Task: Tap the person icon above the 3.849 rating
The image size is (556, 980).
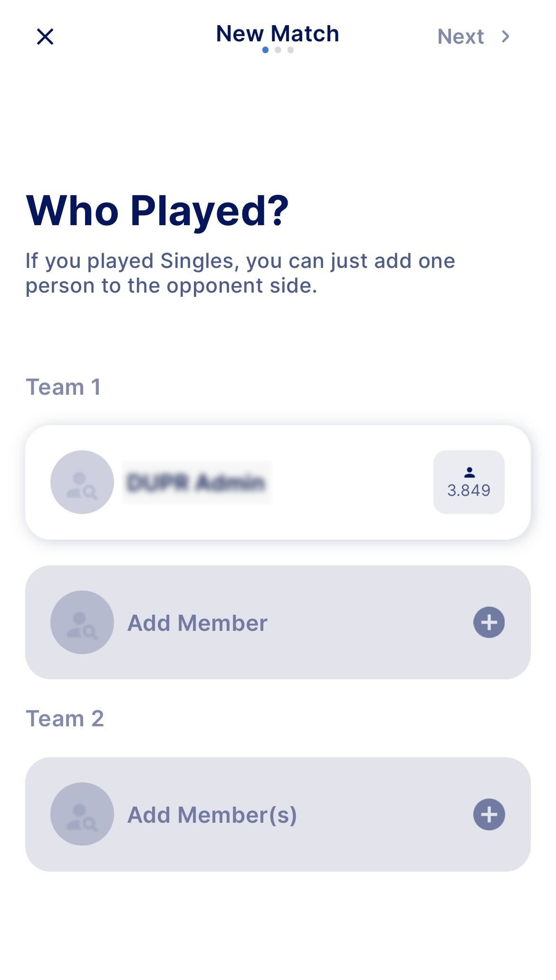Action: tap(470, 472)
